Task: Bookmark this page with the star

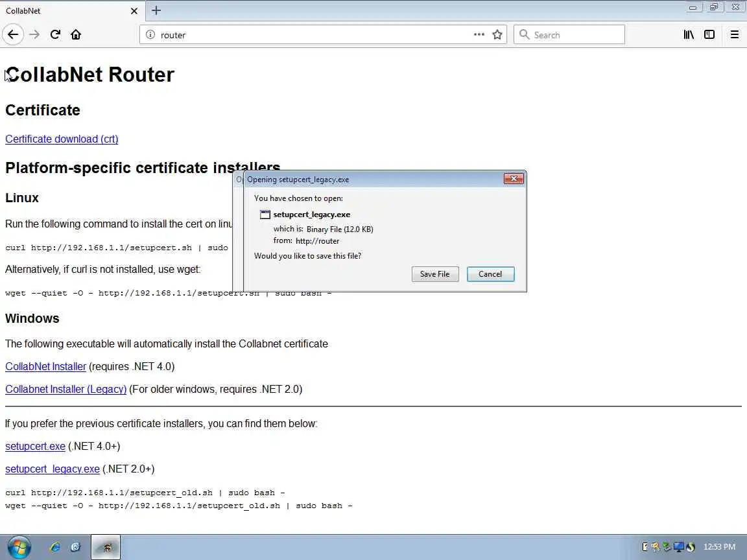Action: (x=497, y=35)
